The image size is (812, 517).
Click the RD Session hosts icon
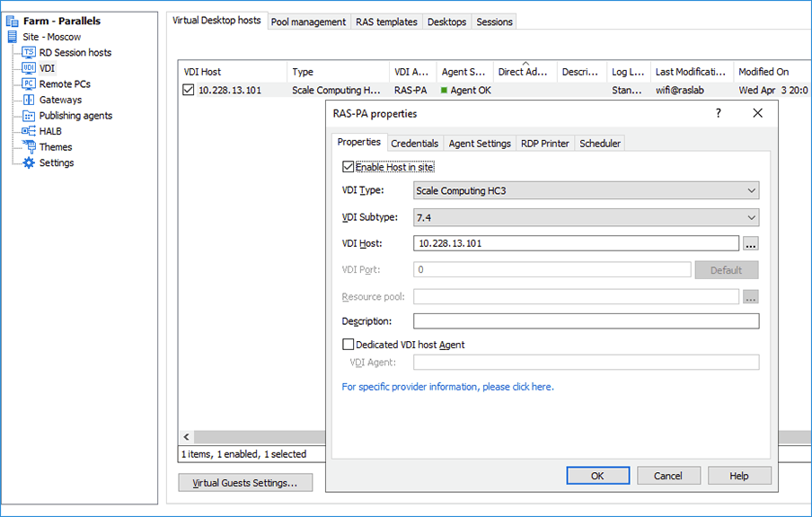pyautogui.click(x=29, y=52)
